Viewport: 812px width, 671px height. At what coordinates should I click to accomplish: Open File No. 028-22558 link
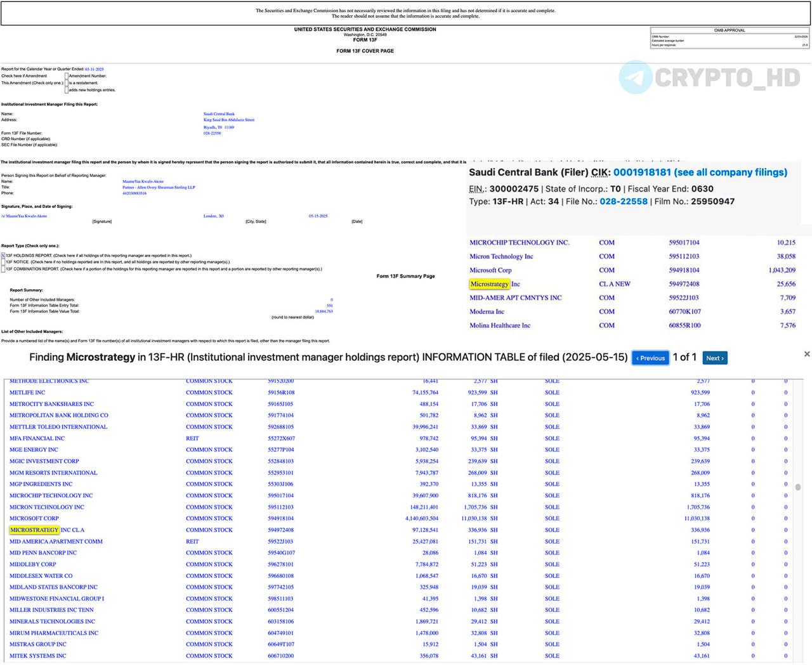coord(624,202)
